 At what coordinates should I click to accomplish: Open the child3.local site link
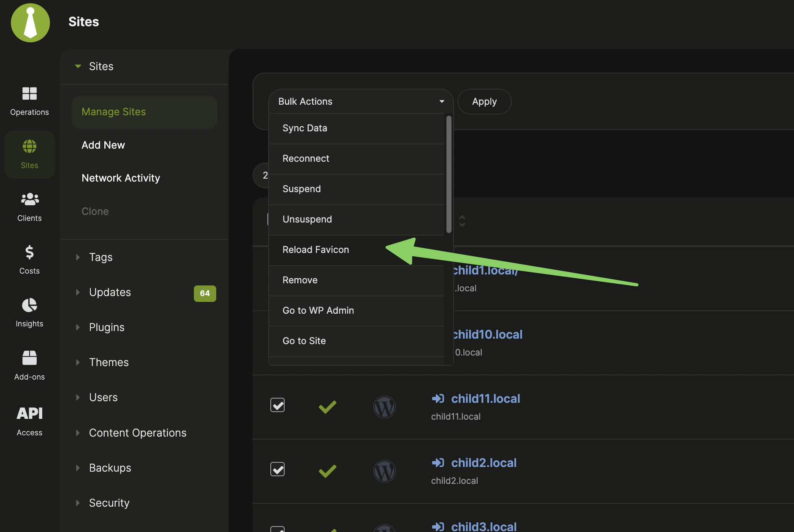pos(484,527)
